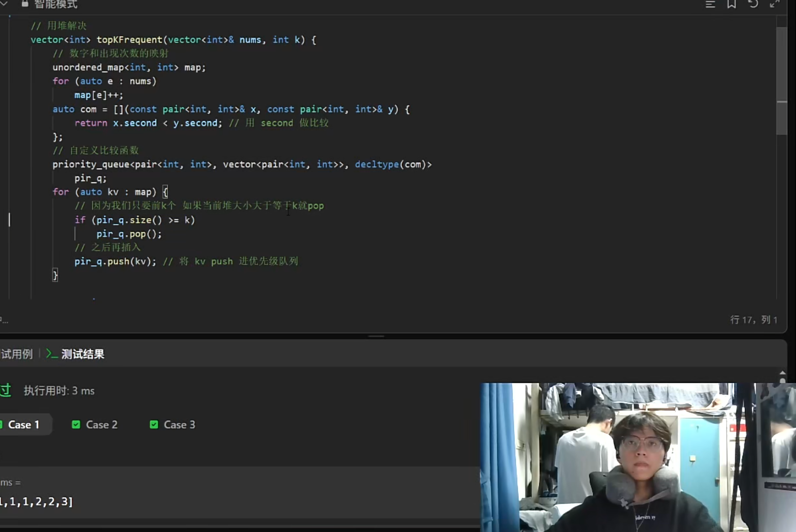Click the bookmark icon in editor toolbar
796x532 pixels.
click(731, 4)
